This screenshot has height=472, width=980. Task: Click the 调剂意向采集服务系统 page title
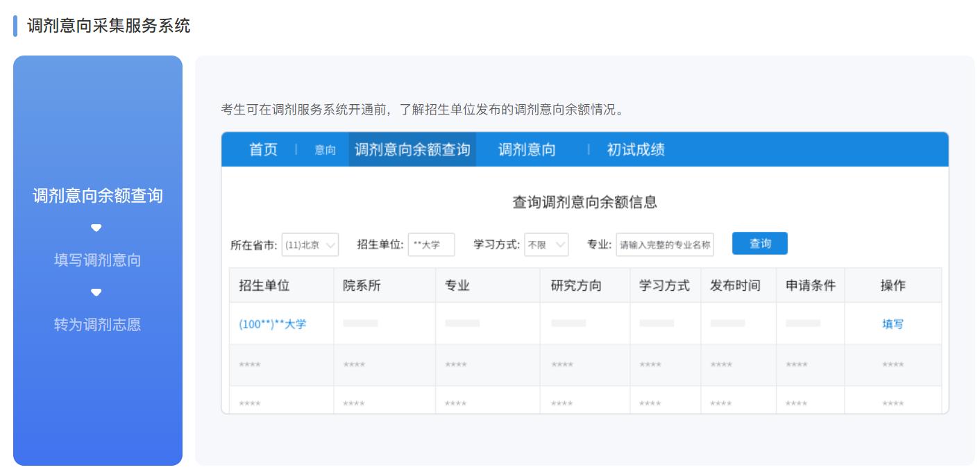(108, 26)
